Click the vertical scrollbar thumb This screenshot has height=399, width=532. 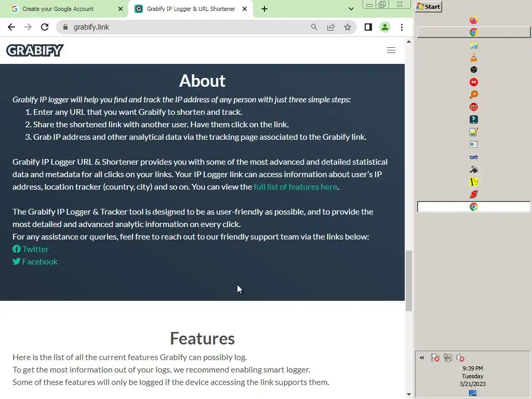(408, 281)
